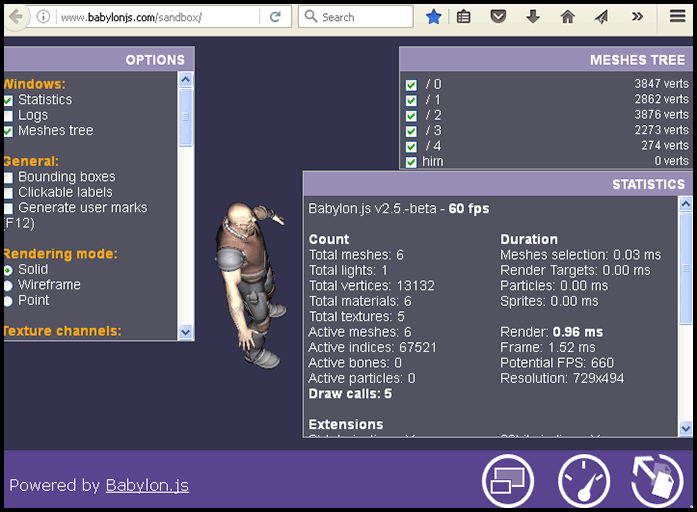
Task: Select Point rendering mode
Action: [x=8, y=301]
